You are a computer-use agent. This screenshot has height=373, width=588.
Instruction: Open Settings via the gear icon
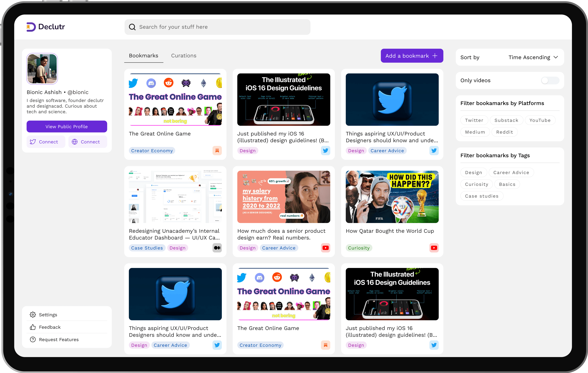pos(33,315)
